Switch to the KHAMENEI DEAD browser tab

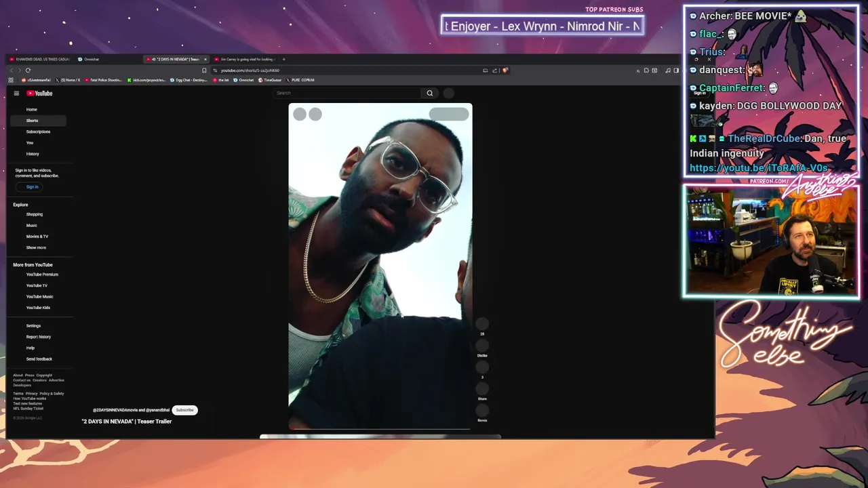39,59
